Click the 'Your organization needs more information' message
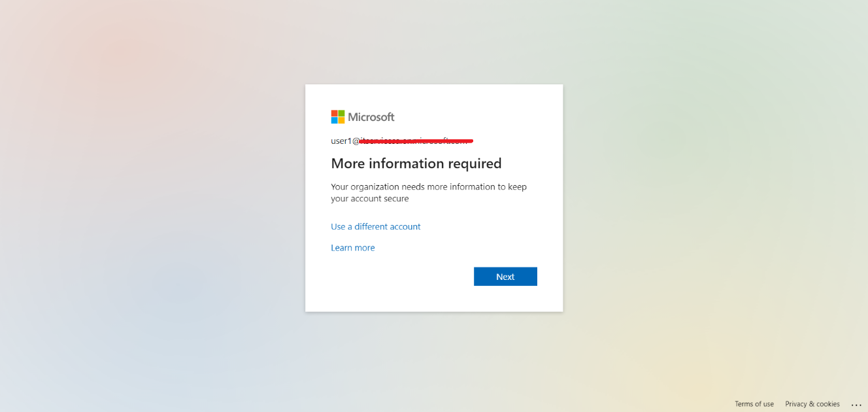Viewport: 868px width, 412px height. click(x=429, y=192)
